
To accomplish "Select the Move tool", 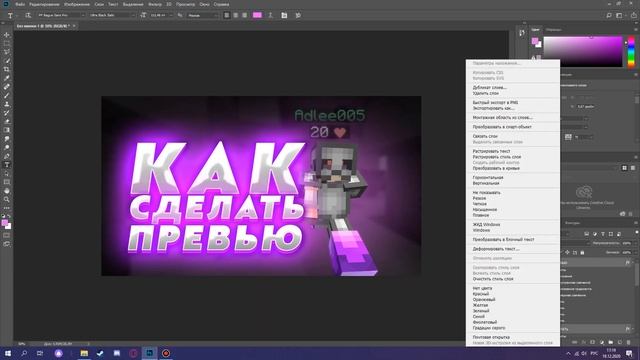I will (x=7, y=35).
